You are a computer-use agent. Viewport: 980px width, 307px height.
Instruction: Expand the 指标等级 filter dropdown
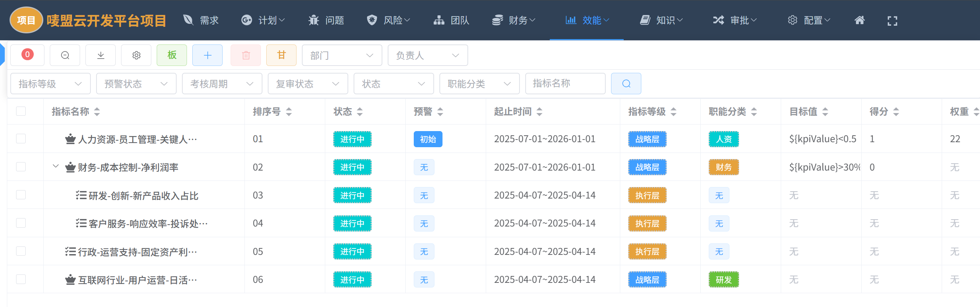50,84
